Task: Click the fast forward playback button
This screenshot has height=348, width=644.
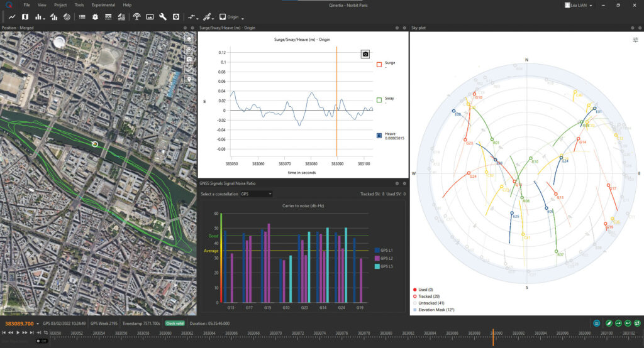Action: coord(25,333)
